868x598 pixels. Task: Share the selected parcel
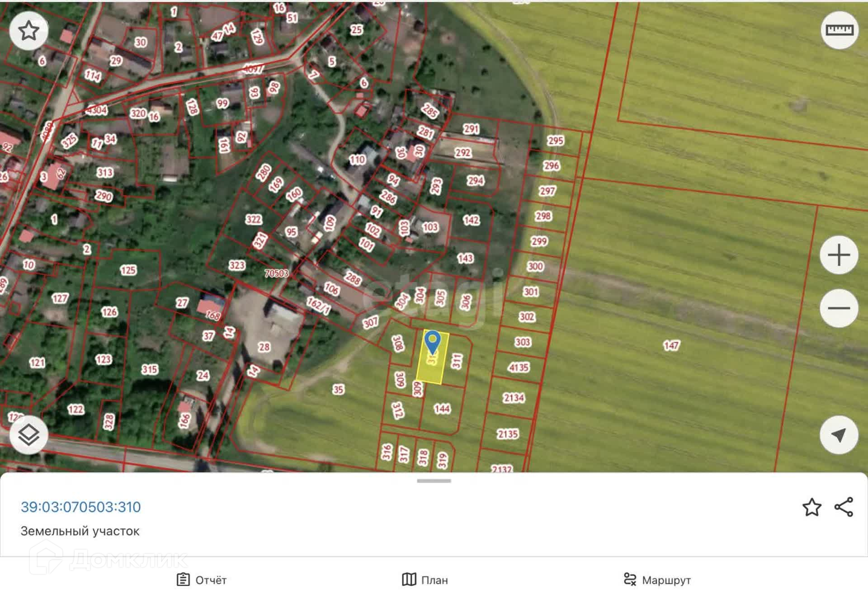point(844,507)
